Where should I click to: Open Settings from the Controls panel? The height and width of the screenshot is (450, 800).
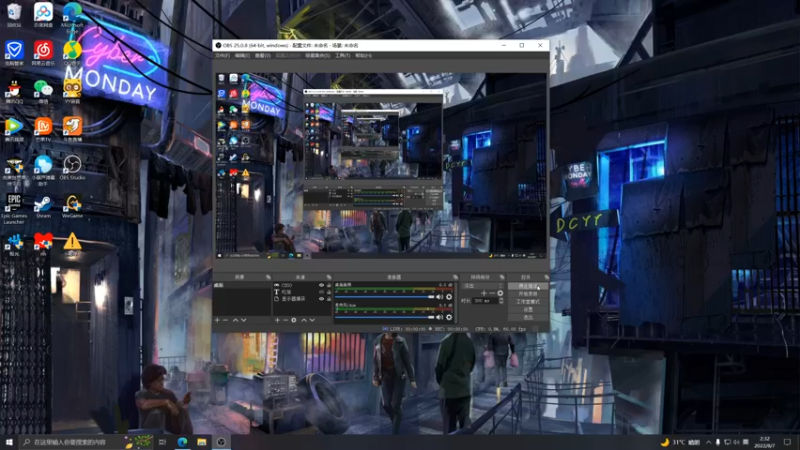tap(528, 309)
